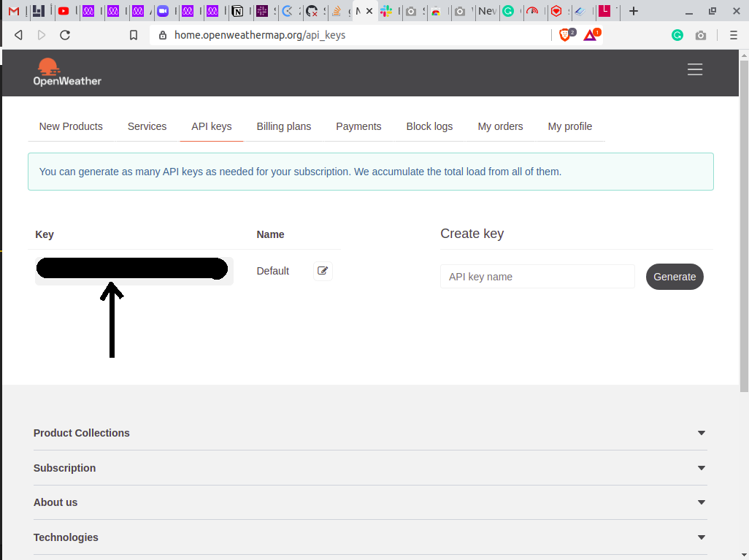Expand the About us section

pyautogui.click(x=370, y=502)
